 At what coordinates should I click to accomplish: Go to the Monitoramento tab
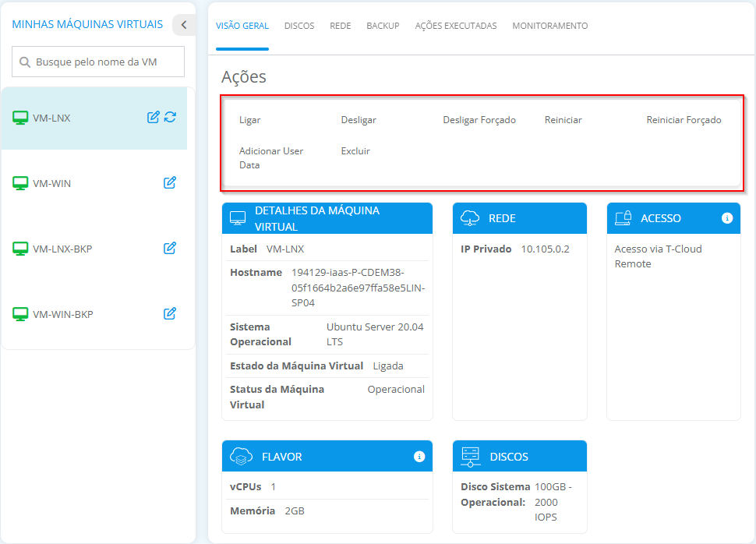point(550,26)
